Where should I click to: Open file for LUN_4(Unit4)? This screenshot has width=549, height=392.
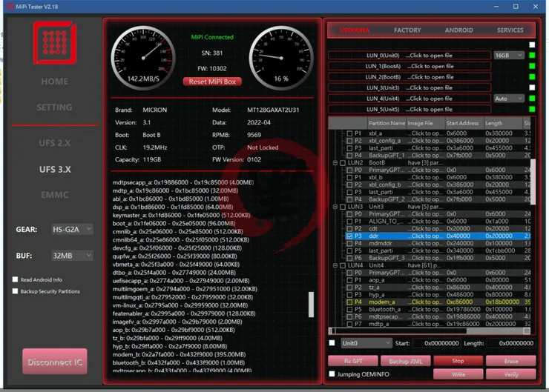[x=410, y=99]
